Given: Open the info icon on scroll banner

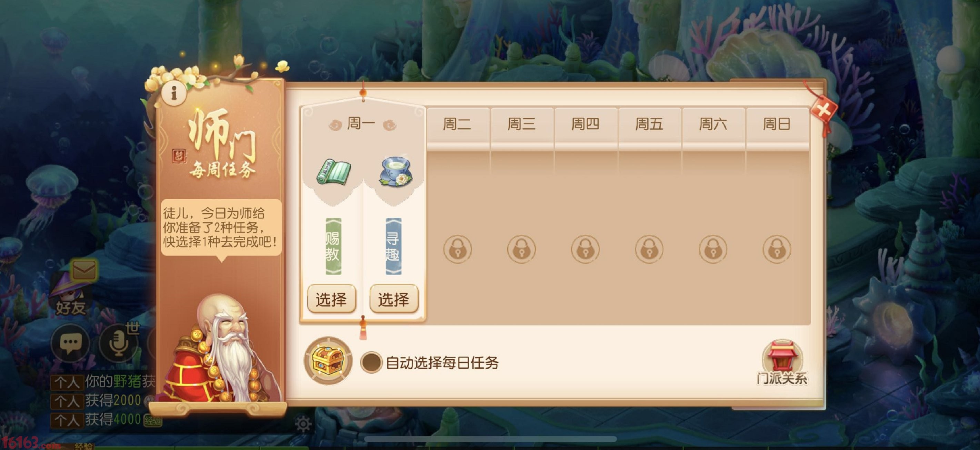Looking at the screenshot, I should pyautogui.click(x=174, y=93).
